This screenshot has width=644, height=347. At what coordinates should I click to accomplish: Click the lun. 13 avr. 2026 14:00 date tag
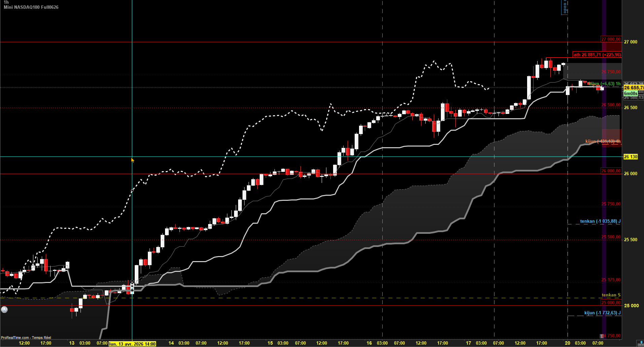tap(132, 344)
